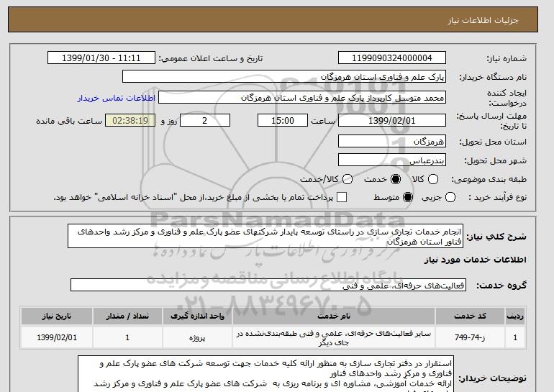Select the کالا/خدمت radio option
This screenshot has height=392, width=554.
coord(348,179)
